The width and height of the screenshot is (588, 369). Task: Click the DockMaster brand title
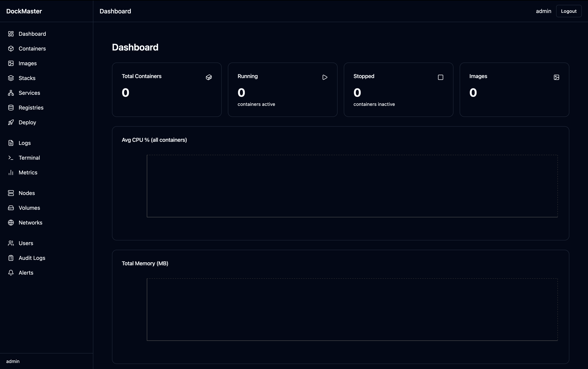point(24,11)
